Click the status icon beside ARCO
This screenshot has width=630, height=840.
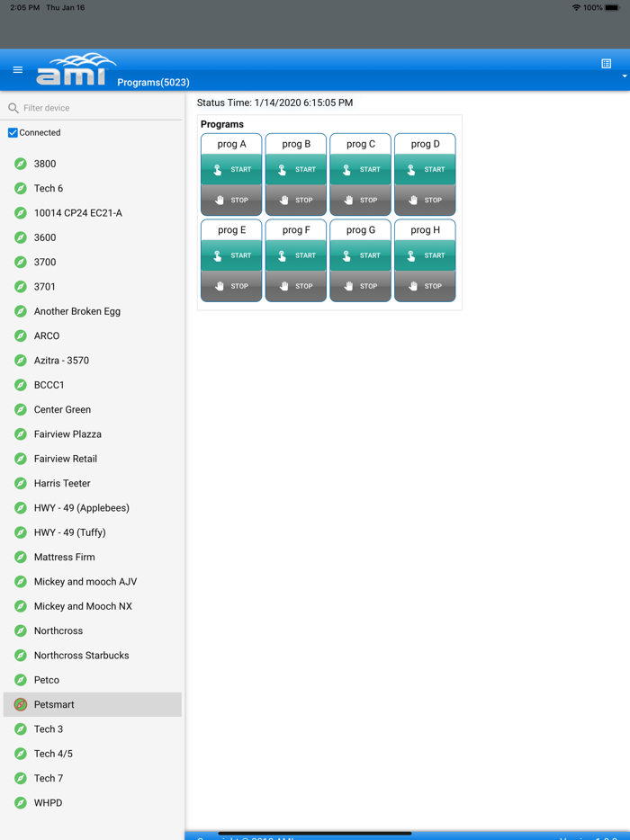coord(21,335)
